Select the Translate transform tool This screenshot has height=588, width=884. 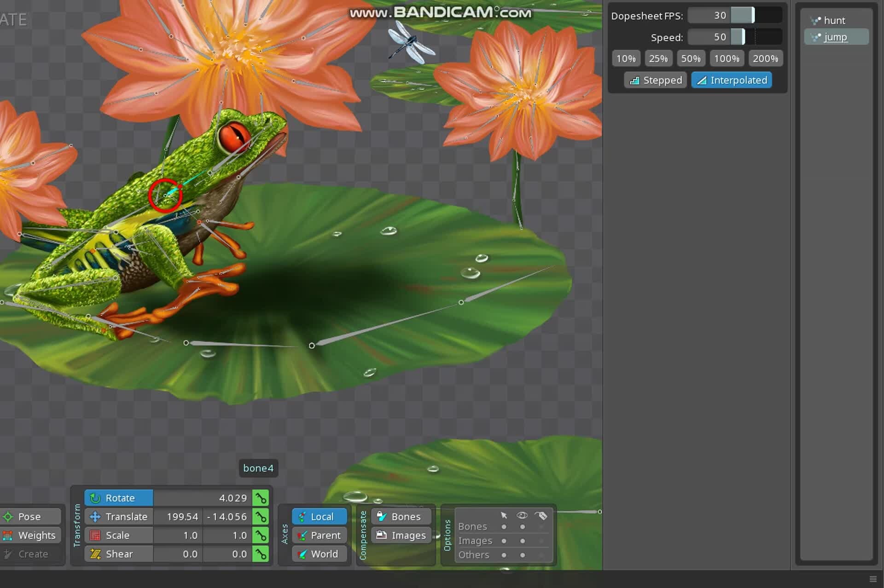125,517
